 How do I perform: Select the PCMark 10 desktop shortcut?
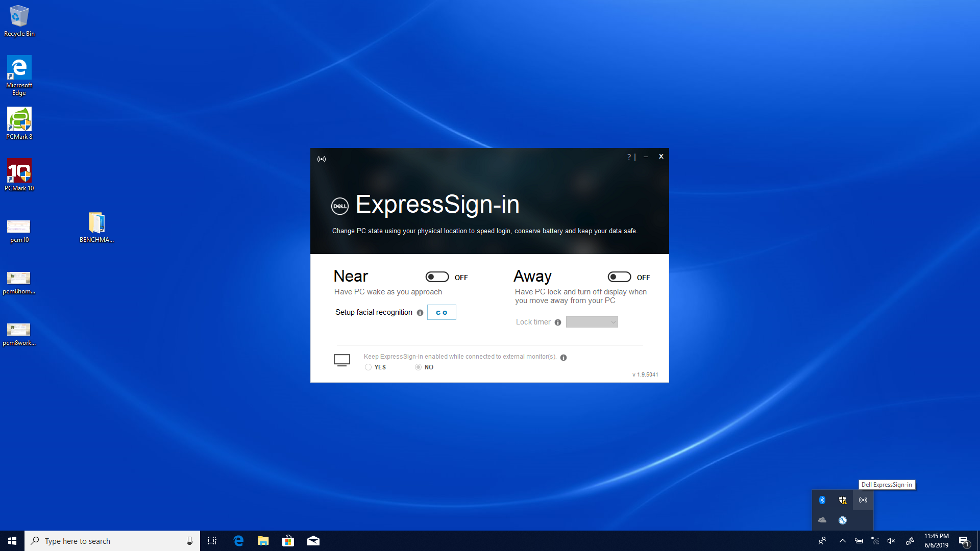click(19, 175)
